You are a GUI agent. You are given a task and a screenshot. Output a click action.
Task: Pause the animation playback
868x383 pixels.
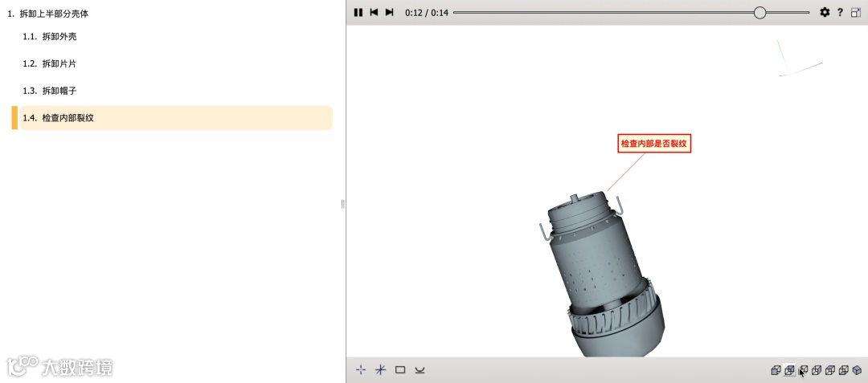click(x=358, y=12)
